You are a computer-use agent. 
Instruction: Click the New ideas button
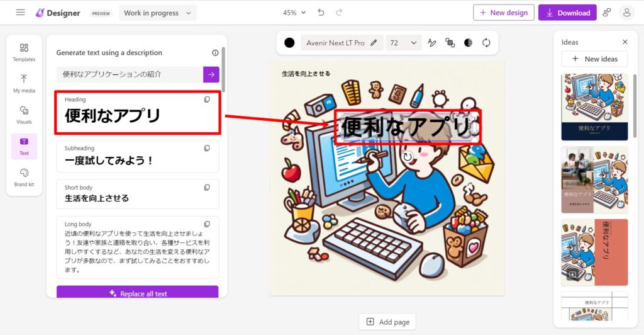click(x=595, y=59)
